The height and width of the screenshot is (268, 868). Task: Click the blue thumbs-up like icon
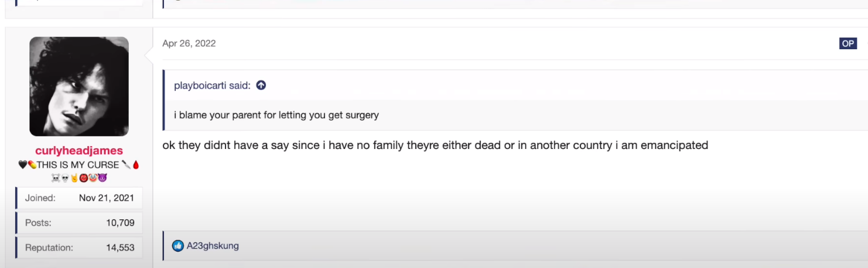[178, 246]
